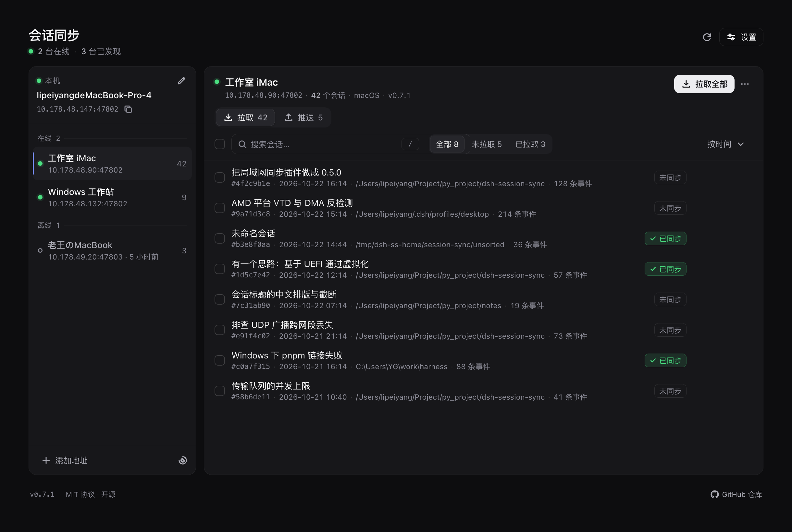Image resolution: width=792 pixels, height=532 pixels.
Task: Click the refresh icon near 设置
Action: point(707,37)
